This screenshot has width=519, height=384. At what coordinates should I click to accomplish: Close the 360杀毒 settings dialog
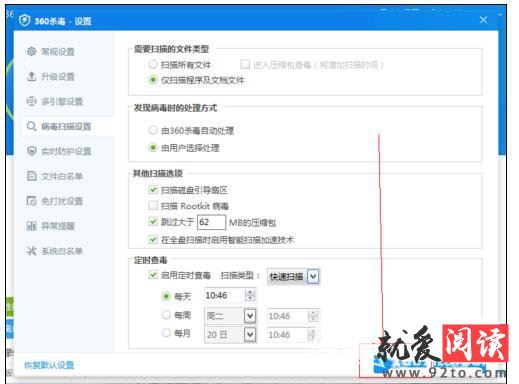point(483,20)
